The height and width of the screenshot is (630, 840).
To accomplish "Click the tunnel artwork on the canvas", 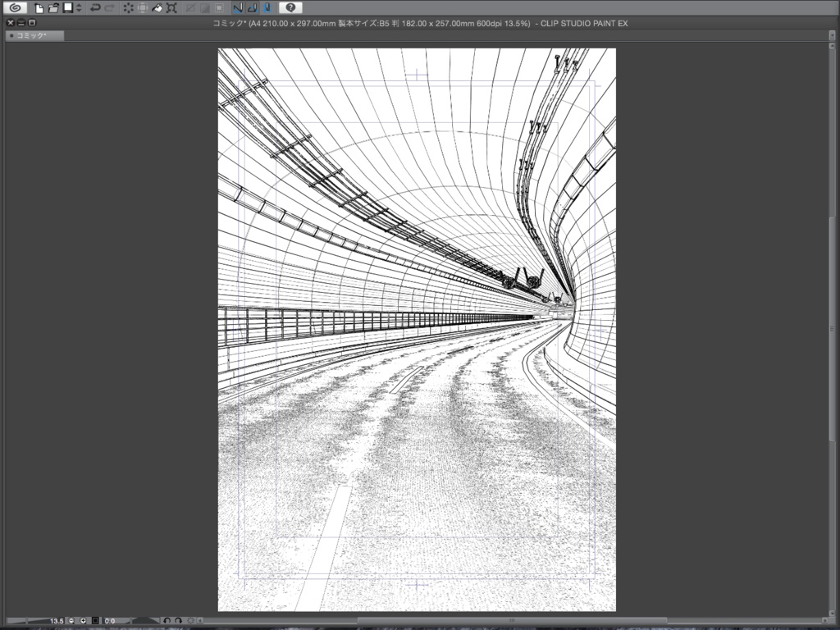I will [x=417, y=330].
